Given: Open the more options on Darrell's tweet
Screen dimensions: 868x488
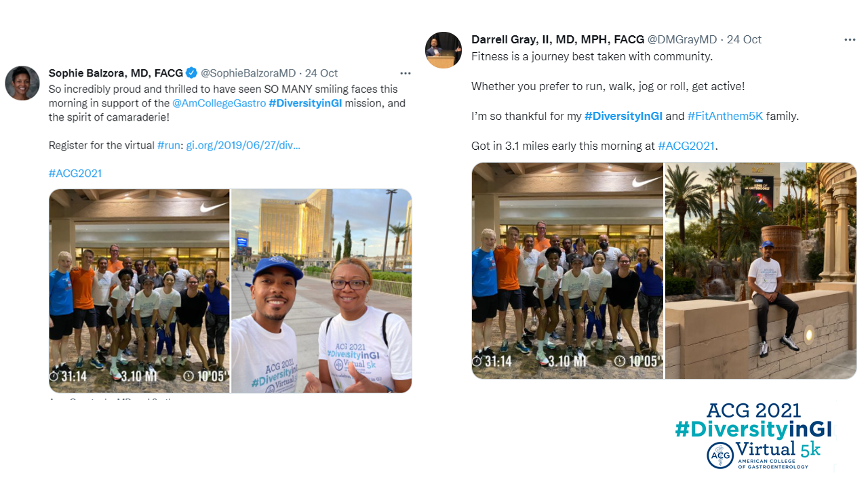Looking at the screenshot, I should pos(850,40).
